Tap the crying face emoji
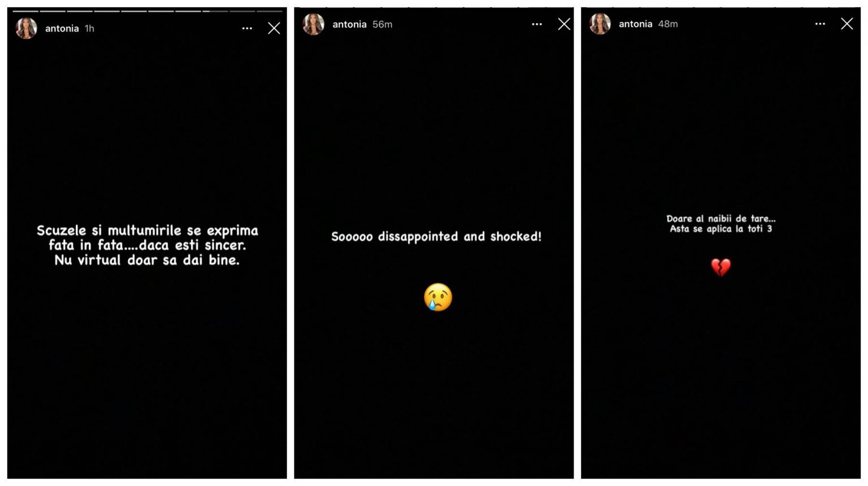868x486 pixels. click(x=438, y=297)
